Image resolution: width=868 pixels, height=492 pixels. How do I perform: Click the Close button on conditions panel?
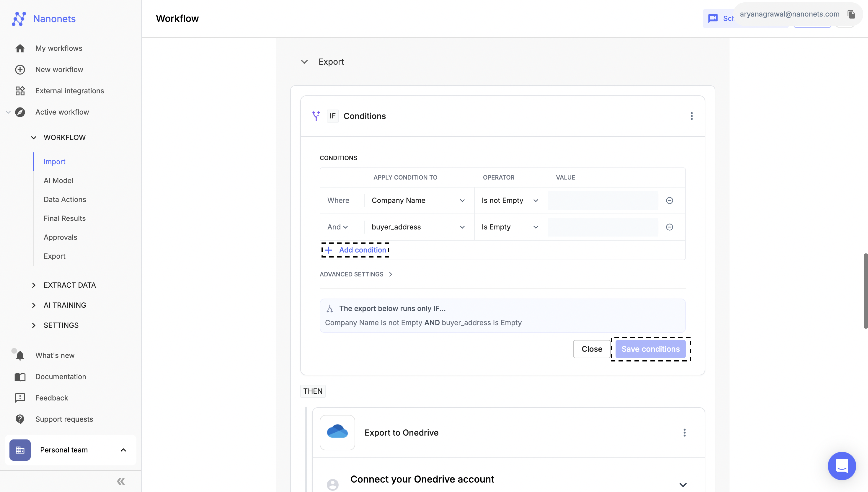pyautogui.click(x=592, y=348)
